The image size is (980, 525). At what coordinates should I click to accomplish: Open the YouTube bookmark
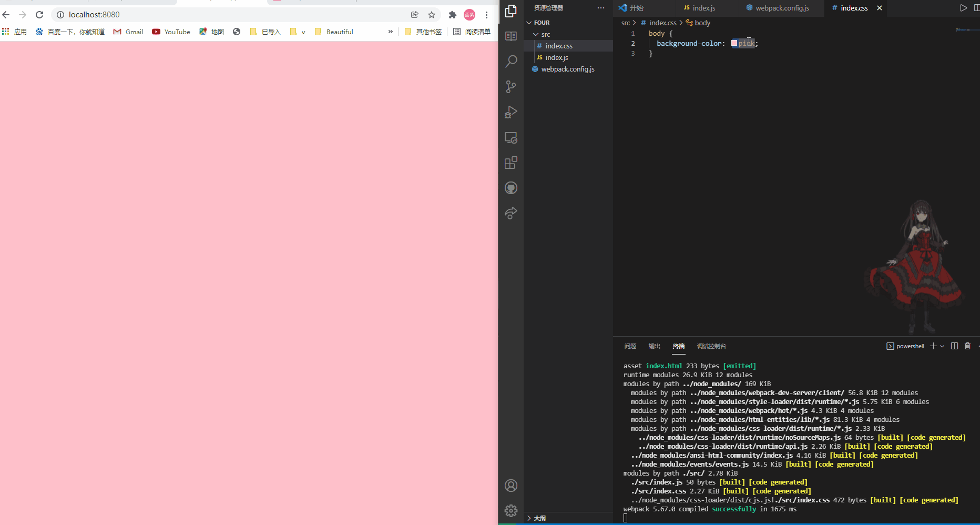171,32
